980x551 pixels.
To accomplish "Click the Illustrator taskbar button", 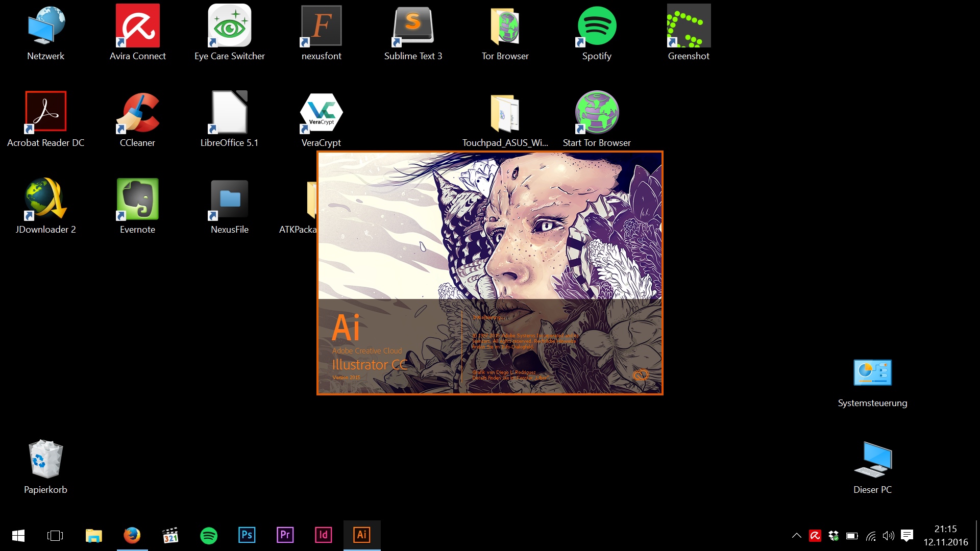I will [362, 535].
